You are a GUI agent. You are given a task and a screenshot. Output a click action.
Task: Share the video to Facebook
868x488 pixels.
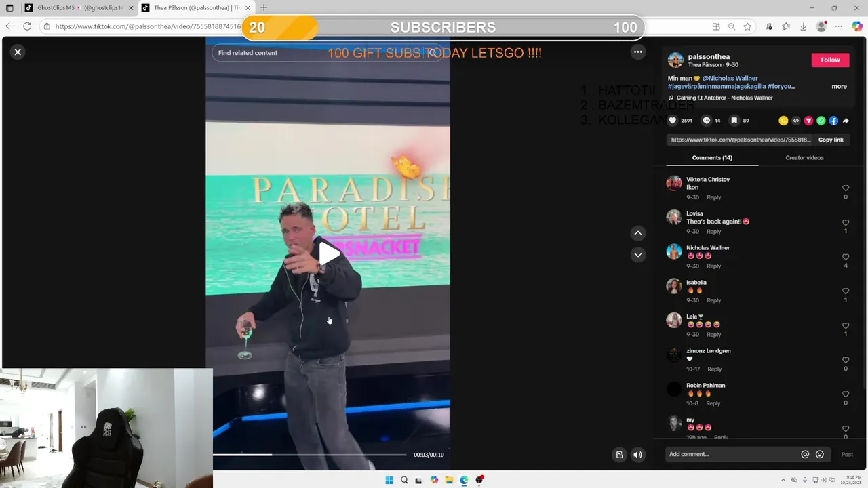coord(833,121)
